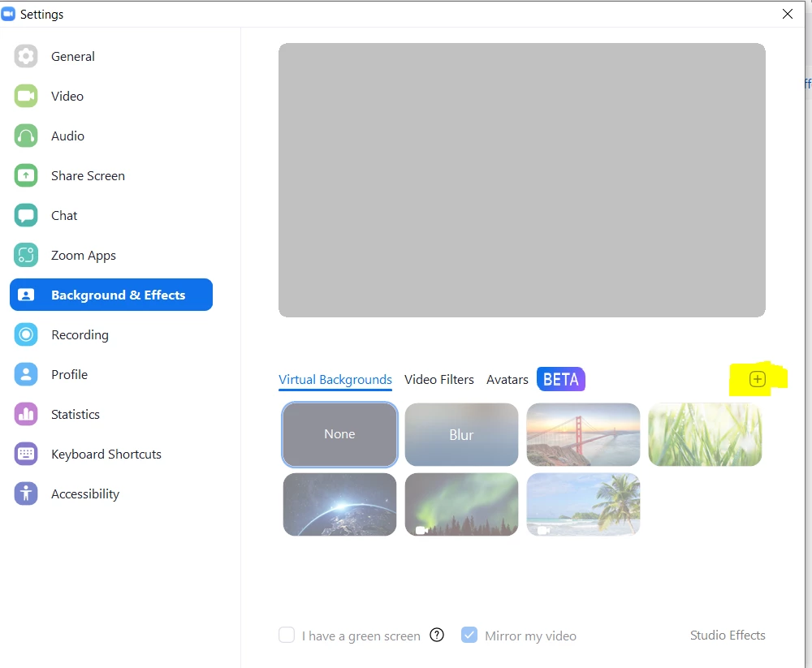
Task: Open Keyboard Shortcuts settings label
Action: [106, 455]
